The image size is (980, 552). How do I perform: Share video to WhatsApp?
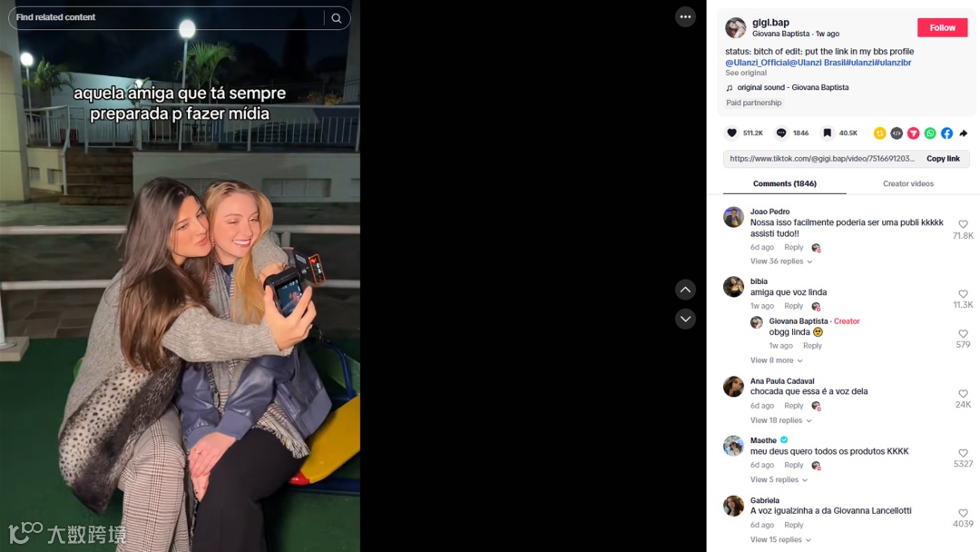pyautogui.click(x=930, y=133)
